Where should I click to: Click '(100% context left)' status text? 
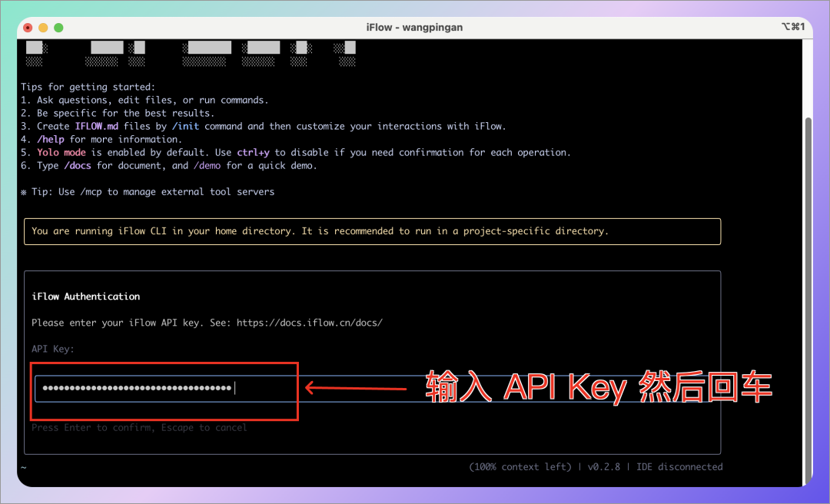(520, 467)
